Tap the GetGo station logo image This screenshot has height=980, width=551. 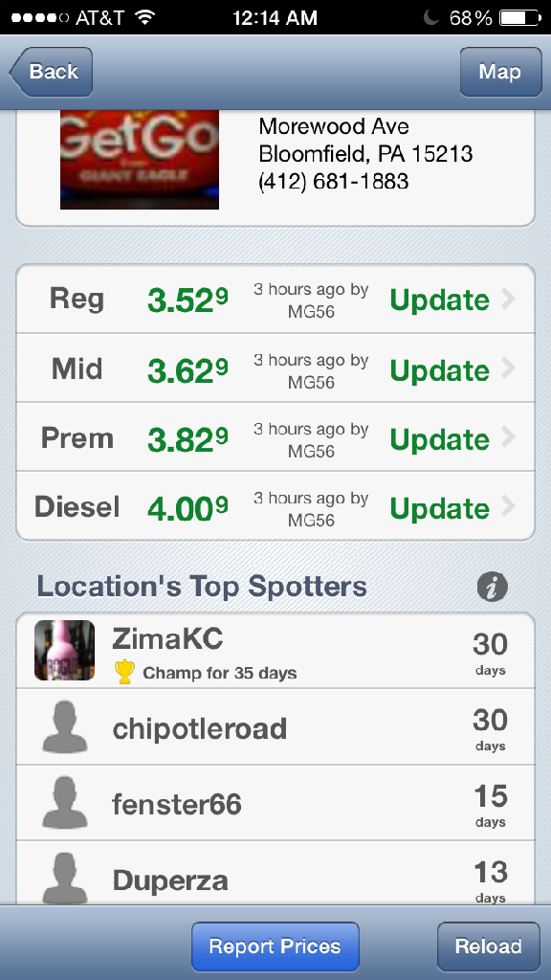click(140, 160)
